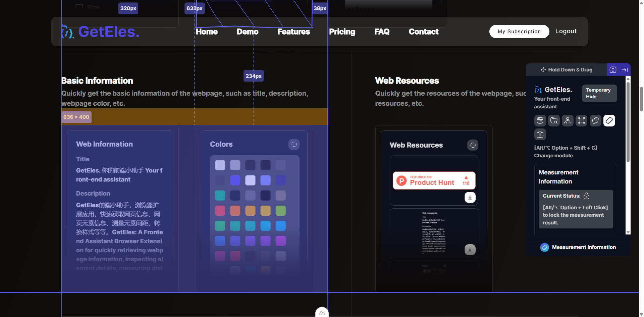Open the Contact nav item
Screen dimensions: 644x317
click(x=423, y=32)
